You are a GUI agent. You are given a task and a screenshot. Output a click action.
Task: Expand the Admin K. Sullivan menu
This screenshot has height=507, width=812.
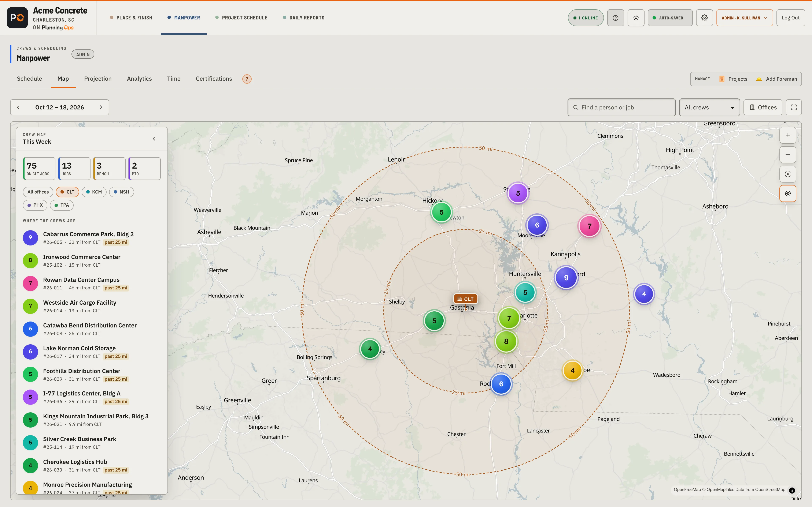click(x=744, y=18)
